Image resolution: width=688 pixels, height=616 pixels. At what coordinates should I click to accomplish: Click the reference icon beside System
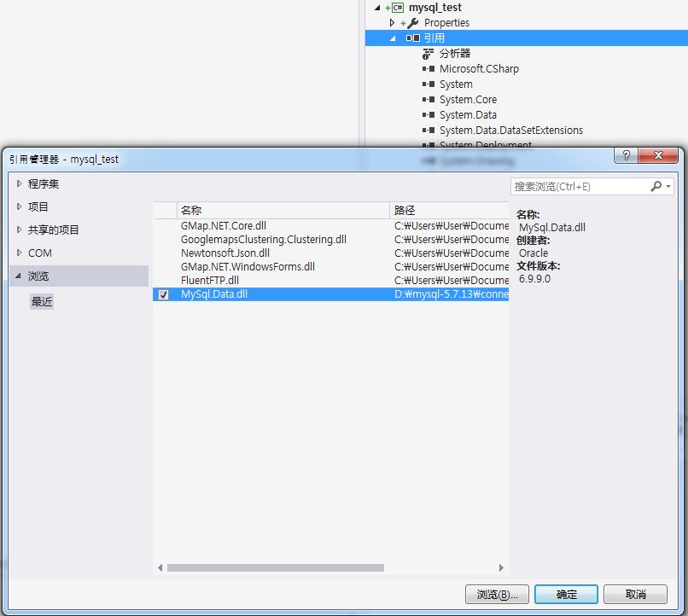429,84
